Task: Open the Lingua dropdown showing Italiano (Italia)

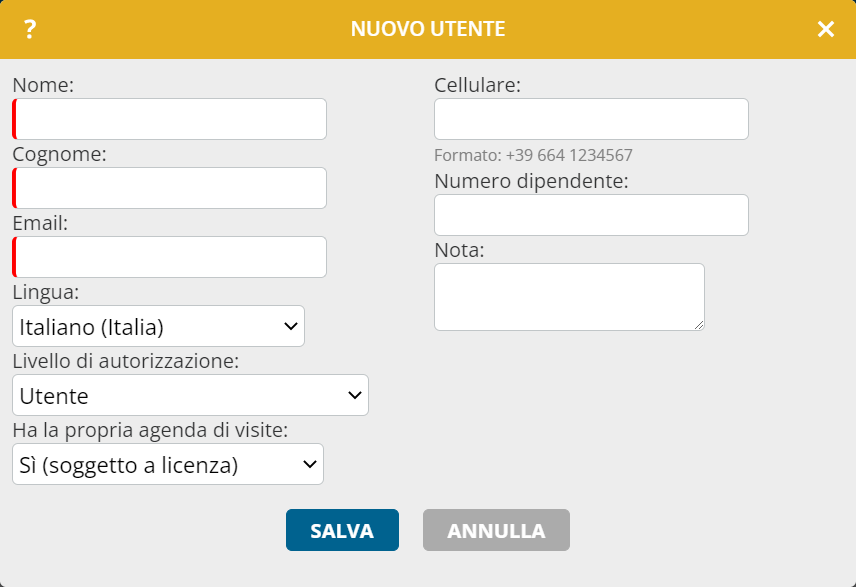Action: (158, 326)
